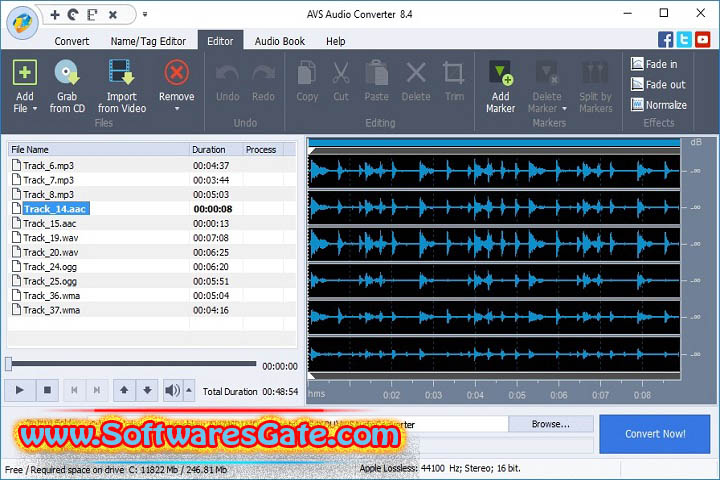Open the Help tab
Screen dimensions: 720x480
pyautogui.click(x=336, y=41)
